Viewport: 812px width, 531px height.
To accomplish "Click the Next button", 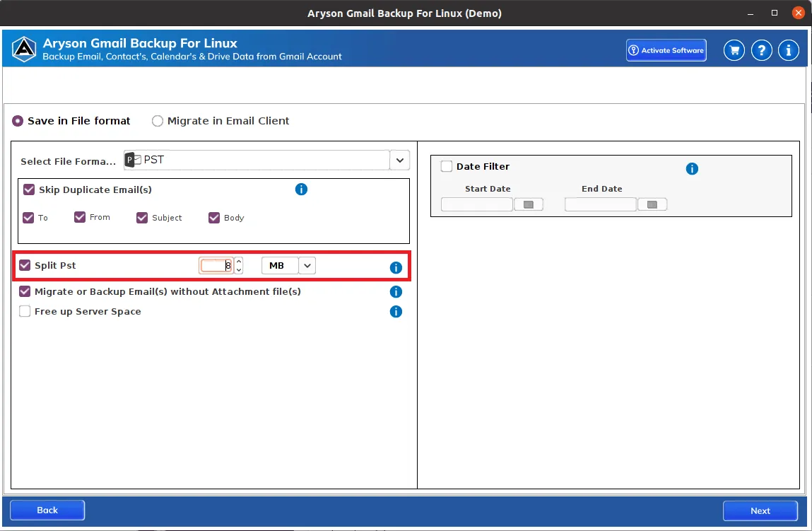I will click(760, 510).
